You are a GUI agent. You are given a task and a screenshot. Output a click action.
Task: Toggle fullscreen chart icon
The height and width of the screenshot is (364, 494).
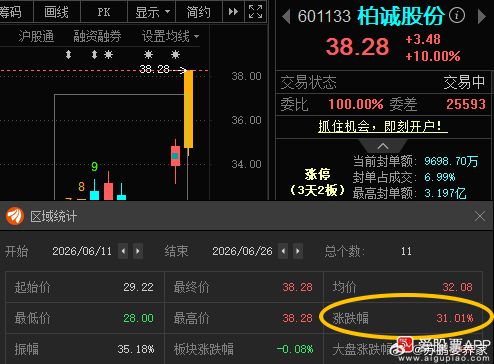pyautogui.click(x=255, y=12)
